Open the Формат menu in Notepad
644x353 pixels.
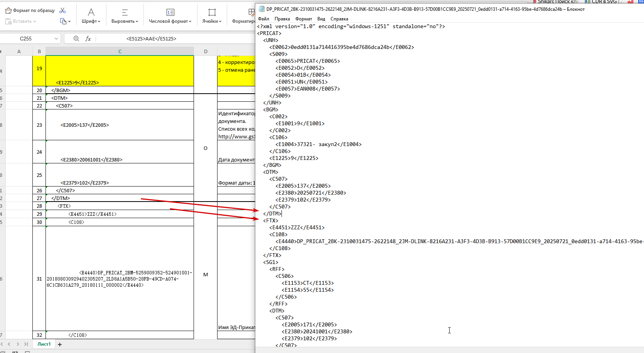pyautogui.click(x=304, y=19)
